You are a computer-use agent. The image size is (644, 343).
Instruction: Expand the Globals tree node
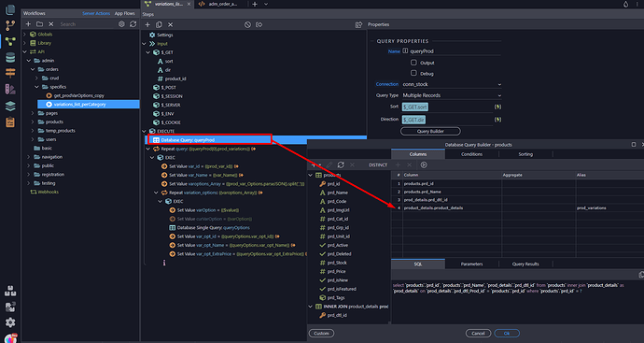coord(24,35)
